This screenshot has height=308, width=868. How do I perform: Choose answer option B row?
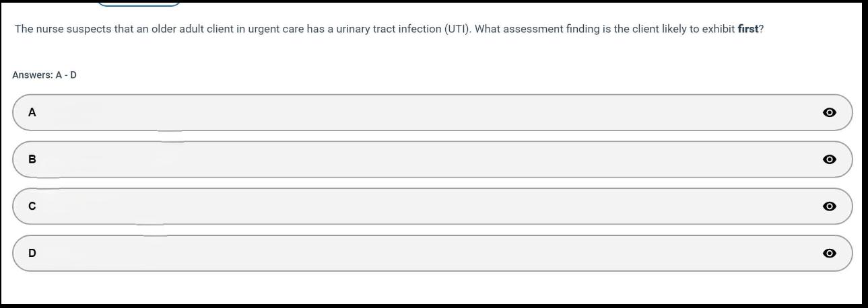pos(431,159)
